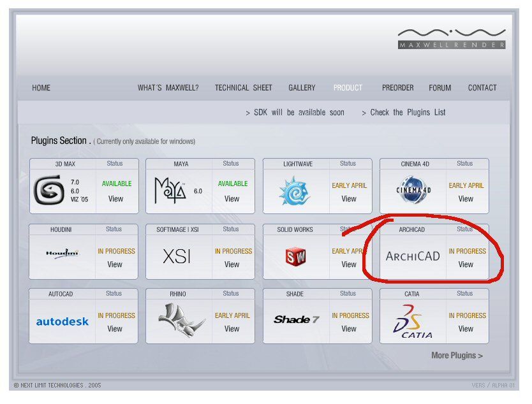Open the Technical Sheet page
The width and height of the screenshot is (532, 404).
click(x=243, y=88)
